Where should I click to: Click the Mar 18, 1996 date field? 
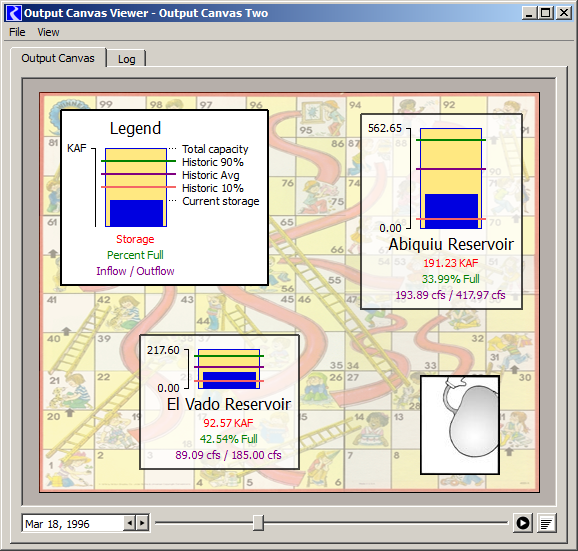[73, 523]
